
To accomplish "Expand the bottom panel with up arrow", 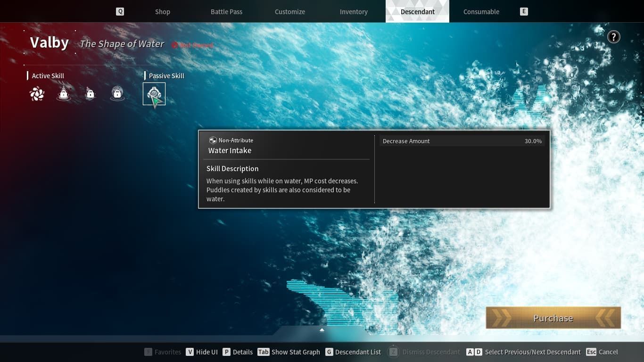I will [x=322, y=330].
